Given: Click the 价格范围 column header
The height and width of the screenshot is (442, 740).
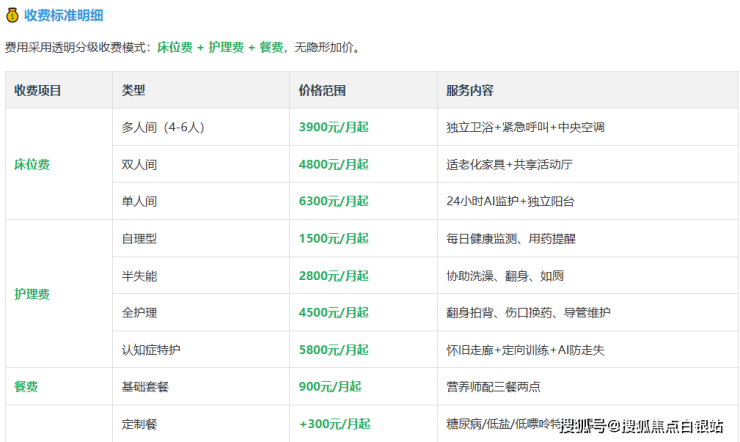Looking at the screenshot, I should [x=322, y=90].
